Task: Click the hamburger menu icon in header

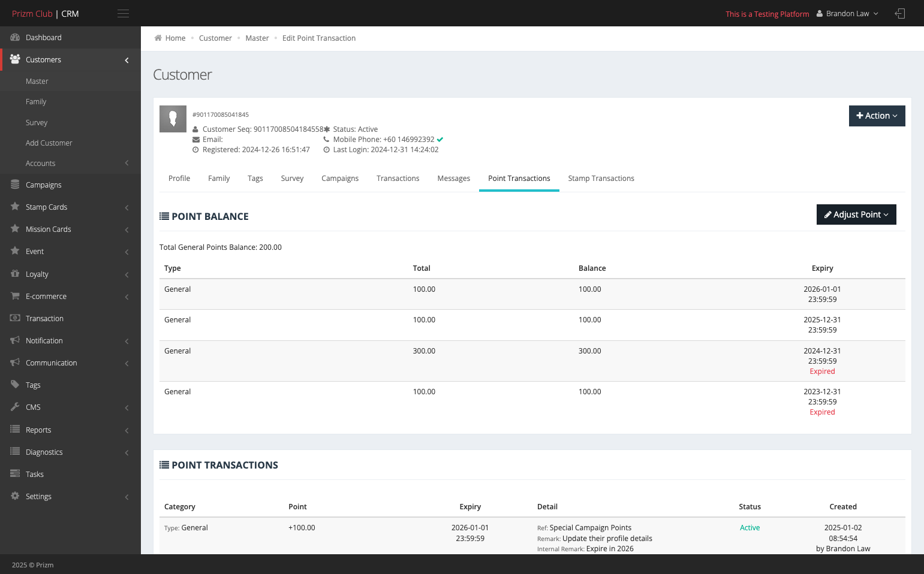Action: tap(123, 13)
